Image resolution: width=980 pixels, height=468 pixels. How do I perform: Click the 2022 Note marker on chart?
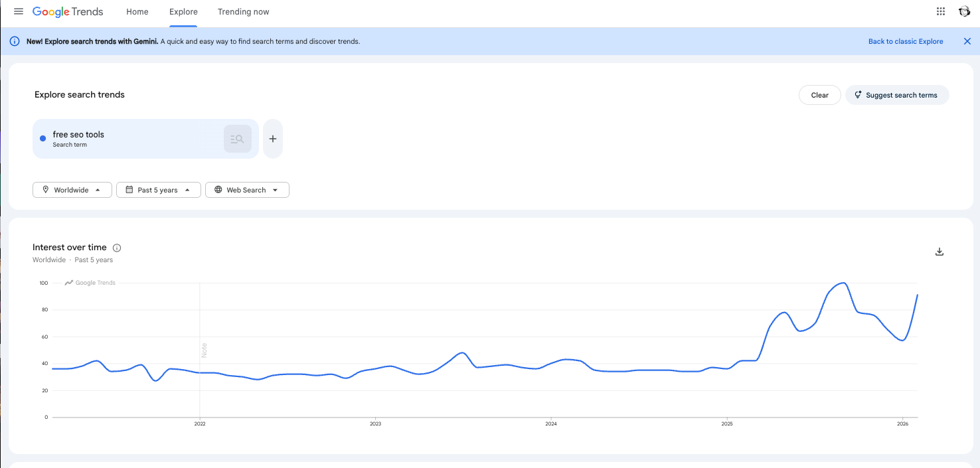[x=204, y=350]
